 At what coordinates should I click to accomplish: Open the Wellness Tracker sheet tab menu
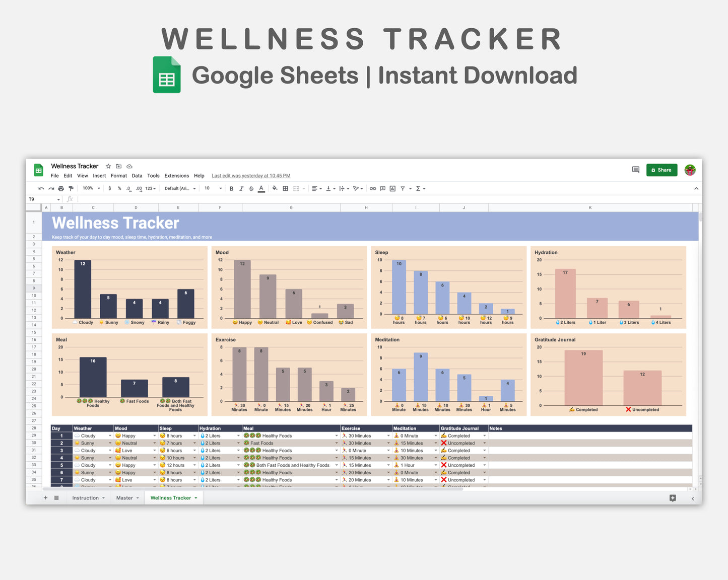pos(196,497)
